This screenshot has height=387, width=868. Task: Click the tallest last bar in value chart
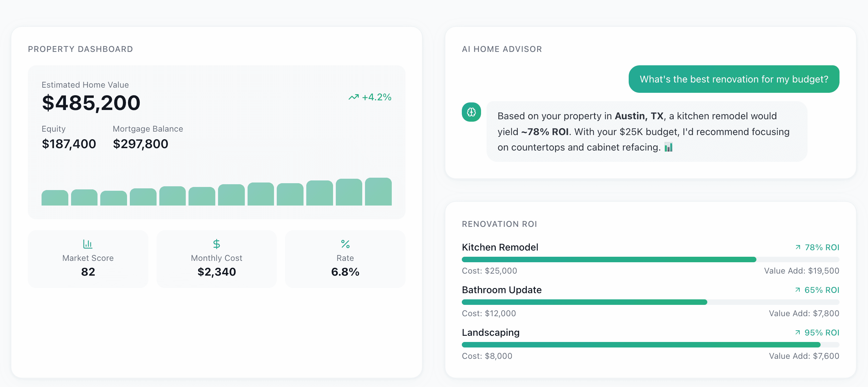[378, 192]
